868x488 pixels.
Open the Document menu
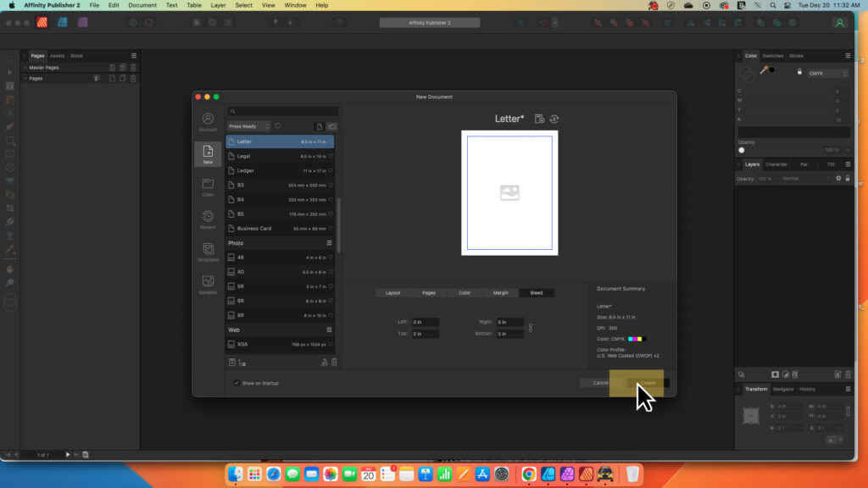click(x=142, y=5)
